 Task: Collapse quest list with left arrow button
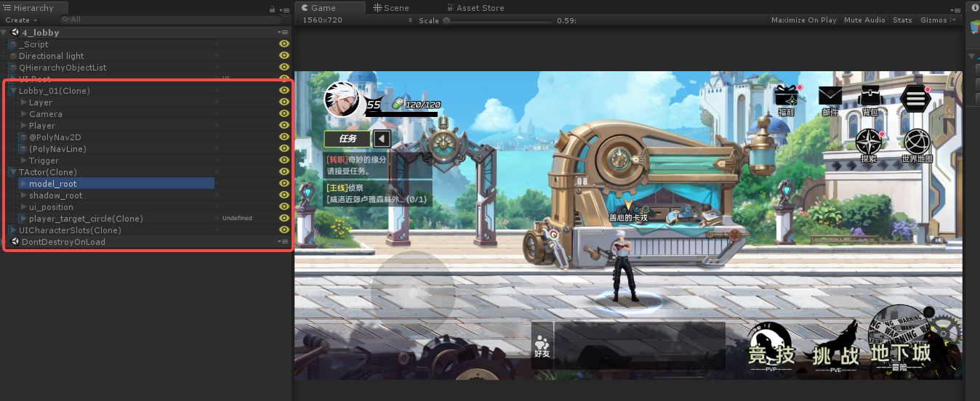(382, 139)
